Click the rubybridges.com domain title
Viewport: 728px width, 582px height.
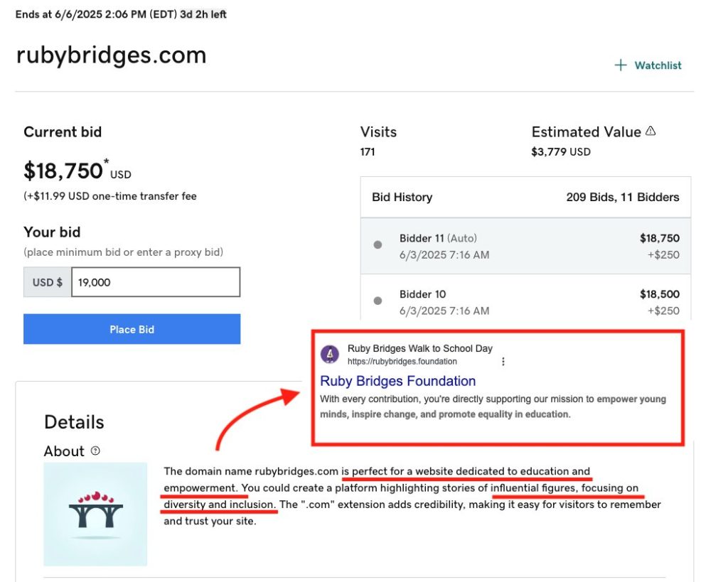(112, 55)
